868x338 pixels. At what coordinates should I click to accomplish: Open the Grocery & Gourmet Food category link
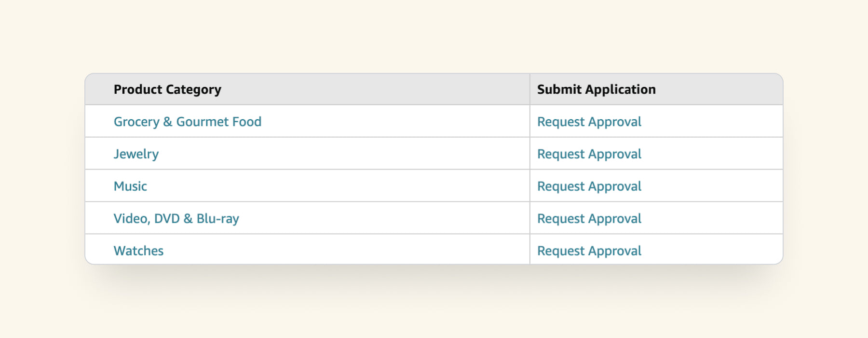pos(187,122)
